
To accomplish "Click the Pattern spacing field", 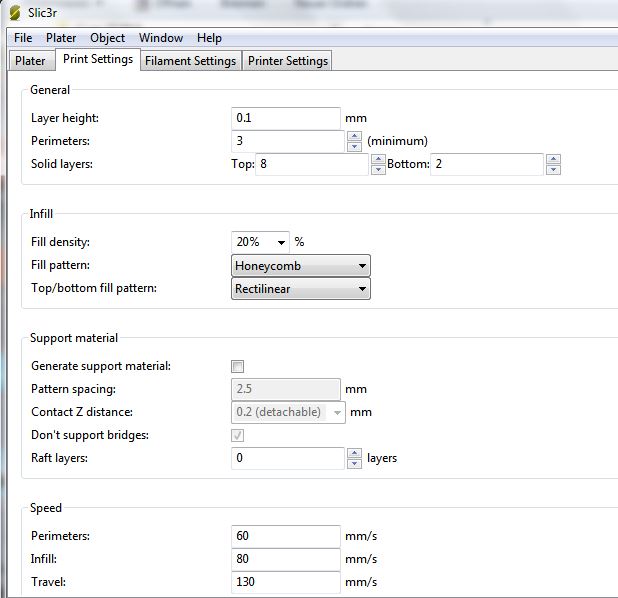I will 286,389.
